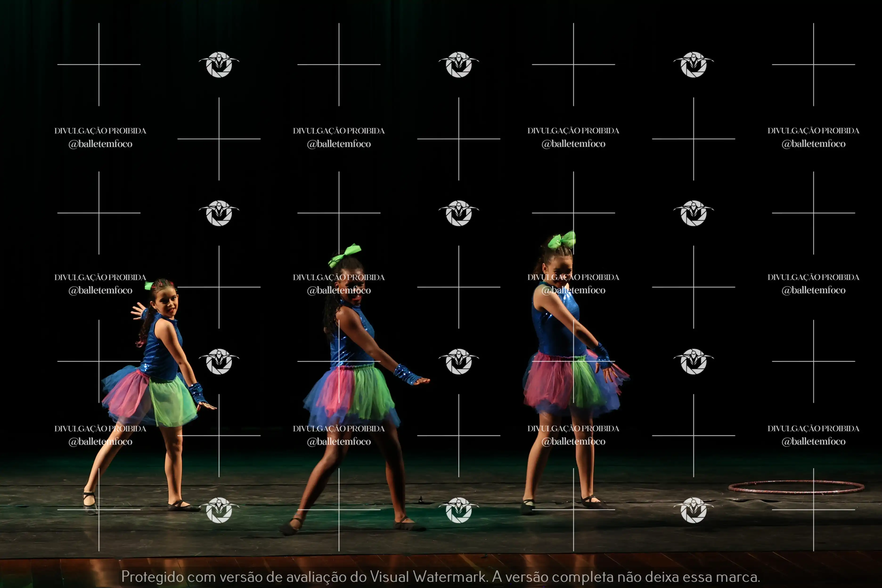Click bottom camera logo near left dancer's feet

click(219, 510)
